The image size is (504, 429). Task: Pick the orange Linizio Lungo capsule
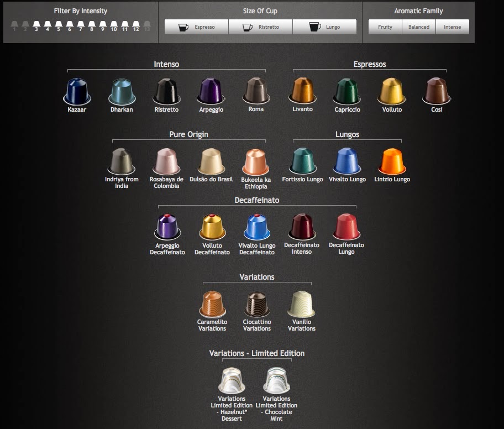(x=392, y=161)
